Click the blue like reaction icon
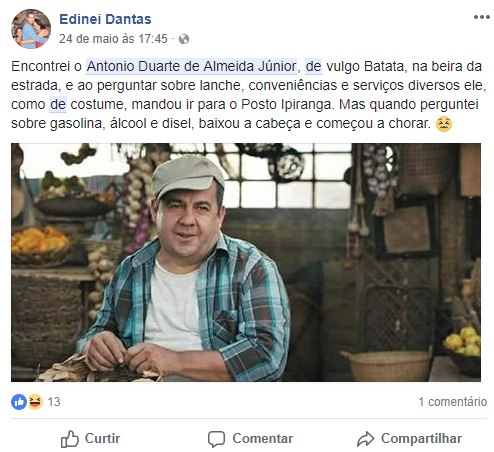This screenshot has width=494, height=452. pyautogui.click(x=19, y=402)
